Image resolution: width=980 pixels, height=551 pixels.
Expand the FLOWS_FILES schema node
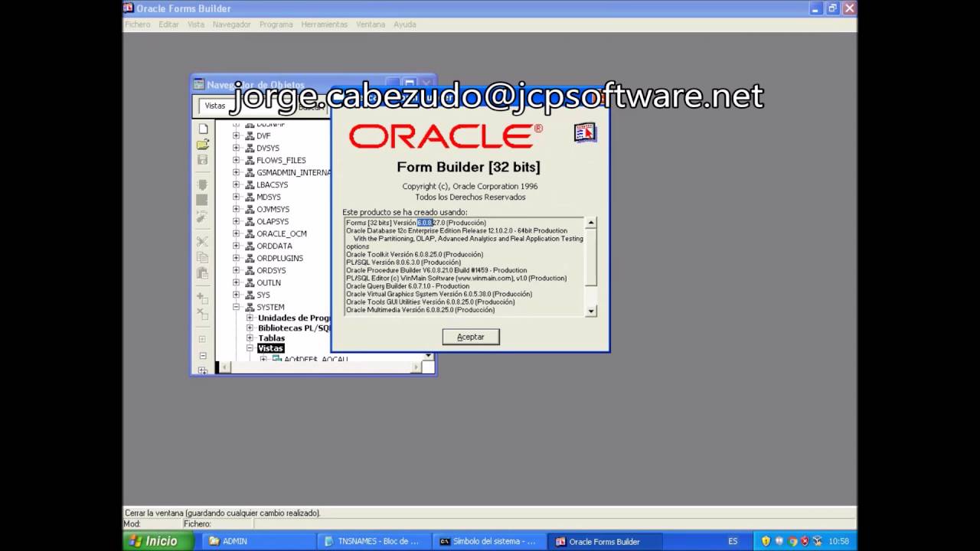tap(236, 160)
